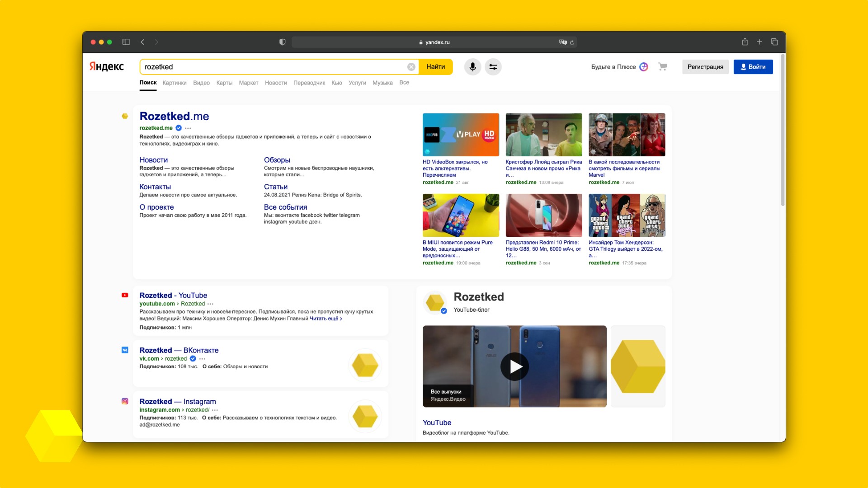
Task: Open the Rozetked - YouTube result
Action: click(173, 296)
